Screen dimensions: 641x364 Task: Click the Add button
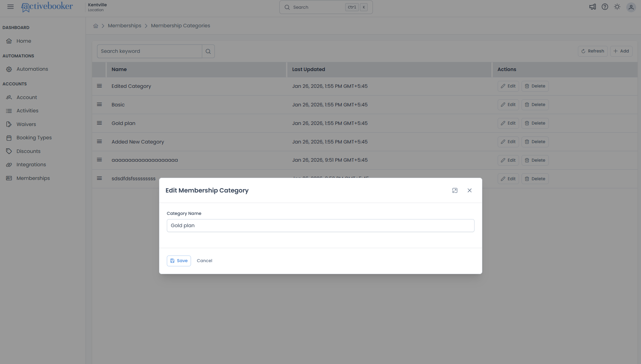(x=621, y=51)
